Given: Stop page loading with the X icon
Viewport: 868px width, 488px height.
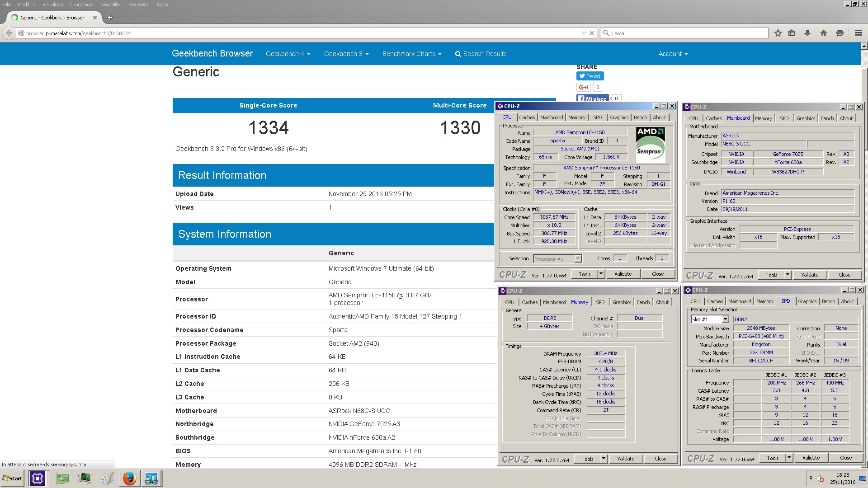Looking at the screenshot, I should click(591, 33).
